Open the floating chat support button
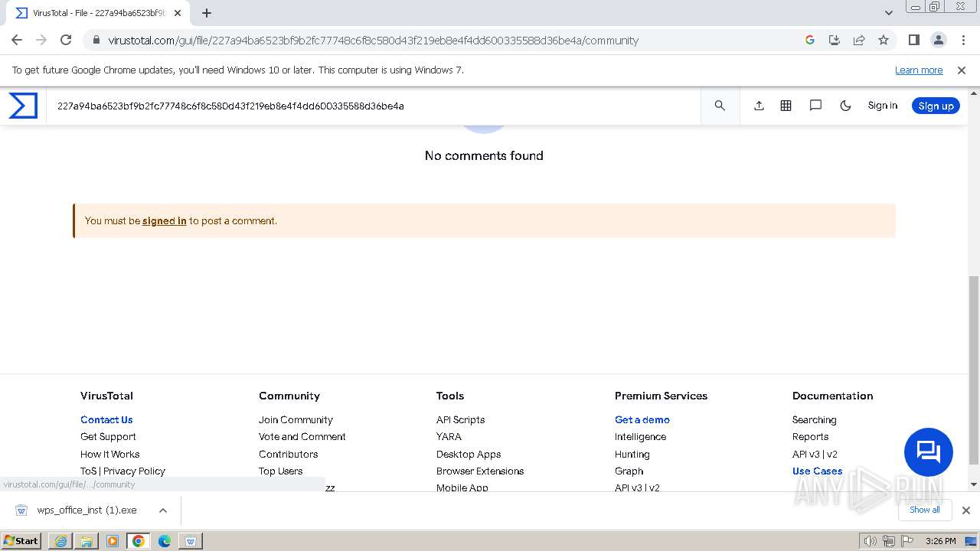 click(929, 452)
